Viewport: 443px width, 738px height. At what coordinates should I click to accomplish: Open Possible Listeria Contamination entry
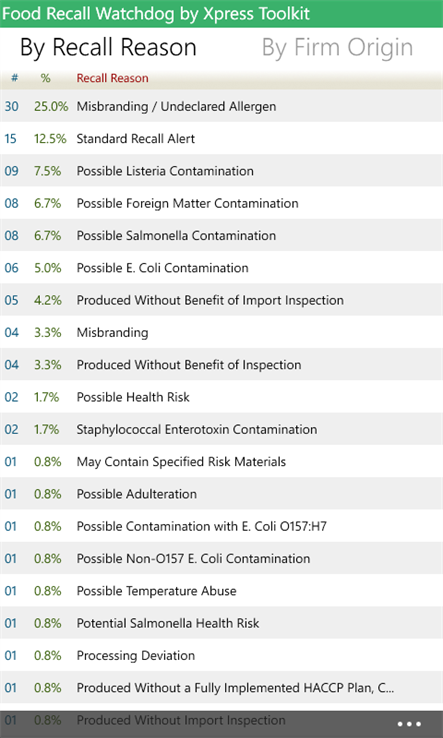click(x=221, y=171)
